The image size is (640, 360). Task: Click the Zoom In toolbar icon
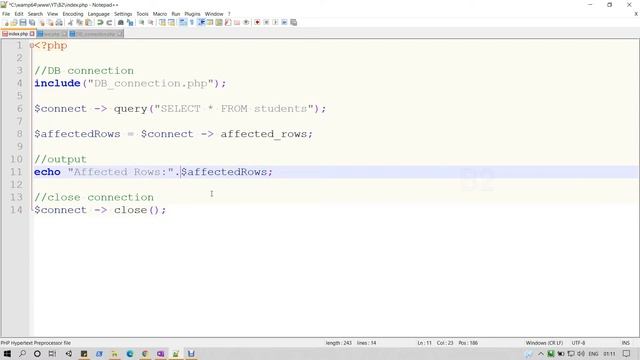pyautogui.click(x=142, y=22)
